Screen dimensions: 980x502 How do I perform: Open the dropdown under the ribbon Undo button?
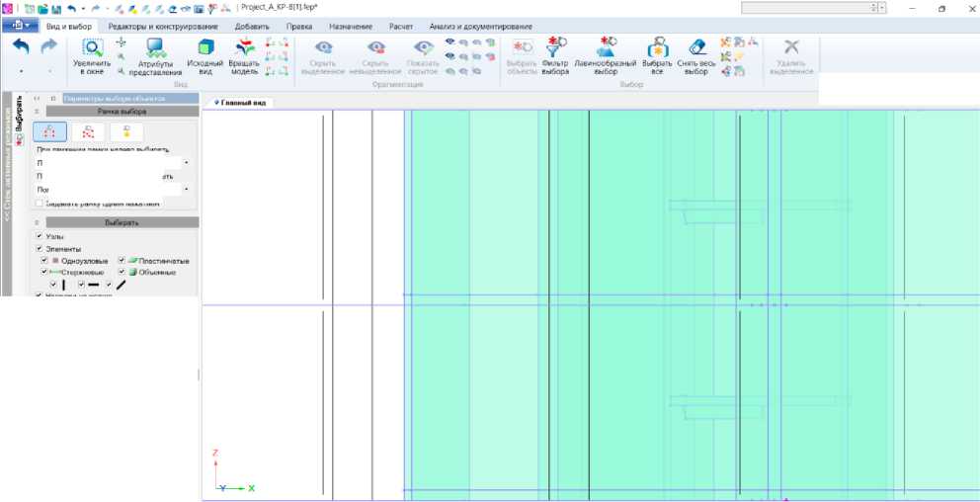22,71
